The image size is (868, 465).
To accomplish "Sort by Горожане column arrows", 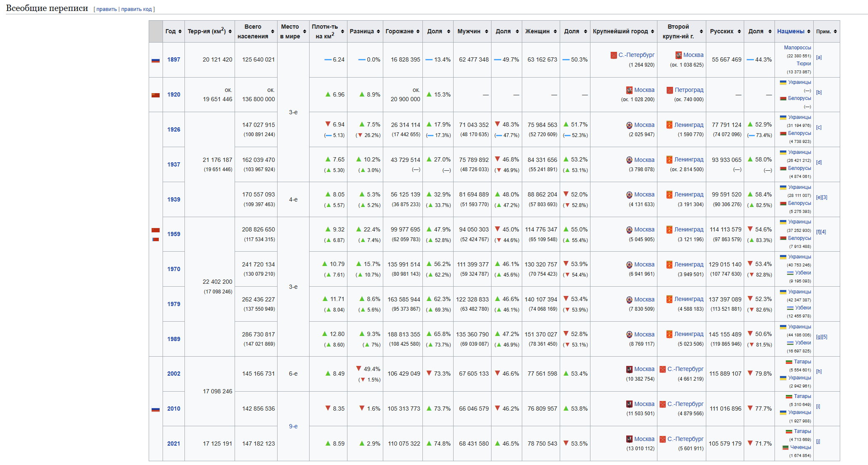I will (x=418, y=32).
